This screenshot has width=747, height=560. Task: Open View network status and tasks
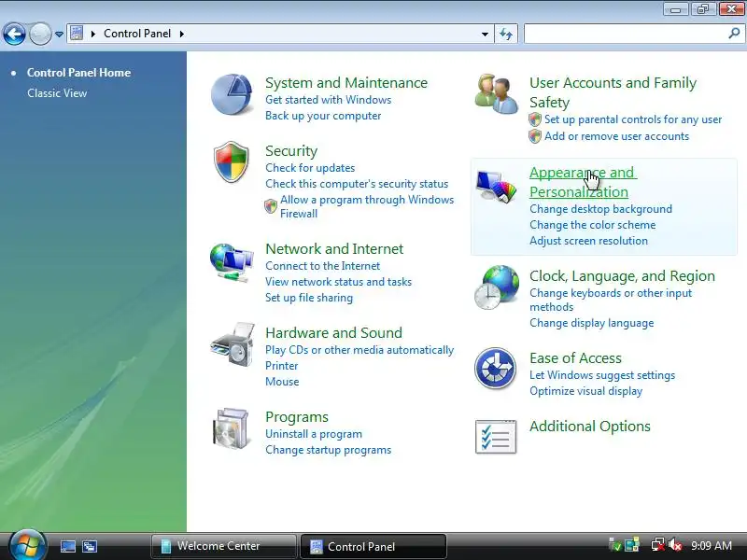pyautogui.click(x=338, y=282)
